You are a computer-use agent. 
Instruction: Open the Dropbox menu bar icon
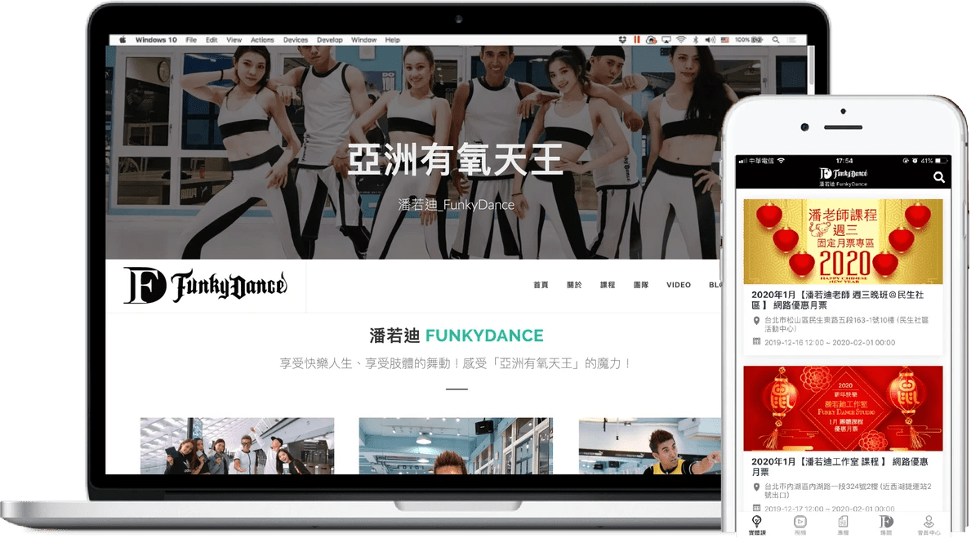tap(622, 40)
